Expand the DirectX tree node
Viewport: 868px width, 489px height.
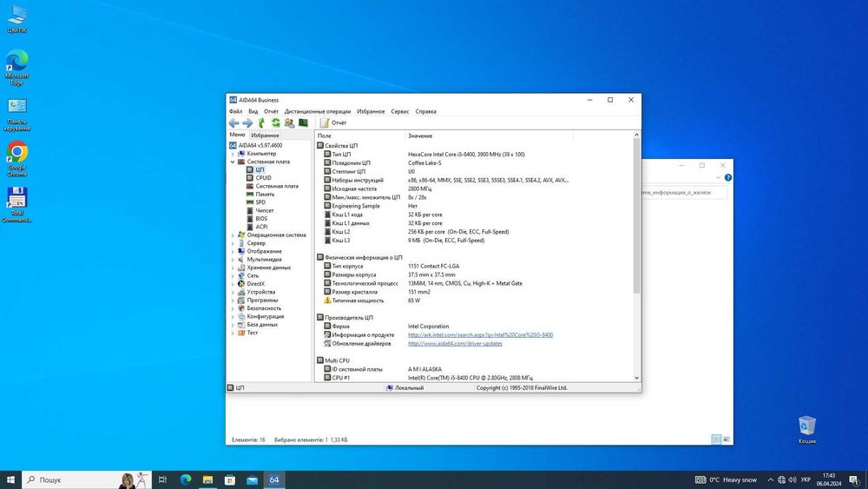click(233, 284)
